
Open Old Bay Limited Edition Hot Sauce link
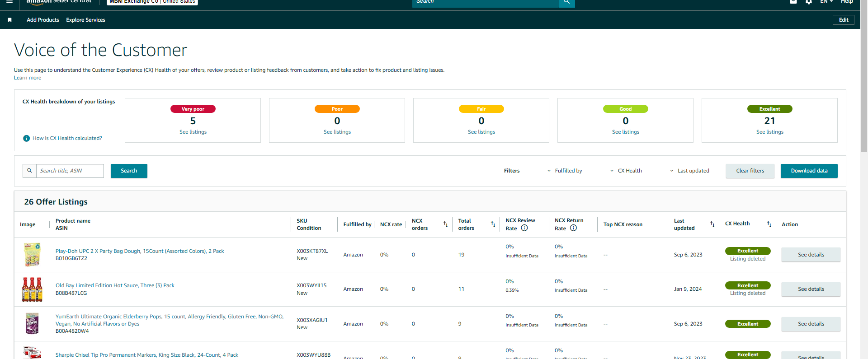pos(115,285)
